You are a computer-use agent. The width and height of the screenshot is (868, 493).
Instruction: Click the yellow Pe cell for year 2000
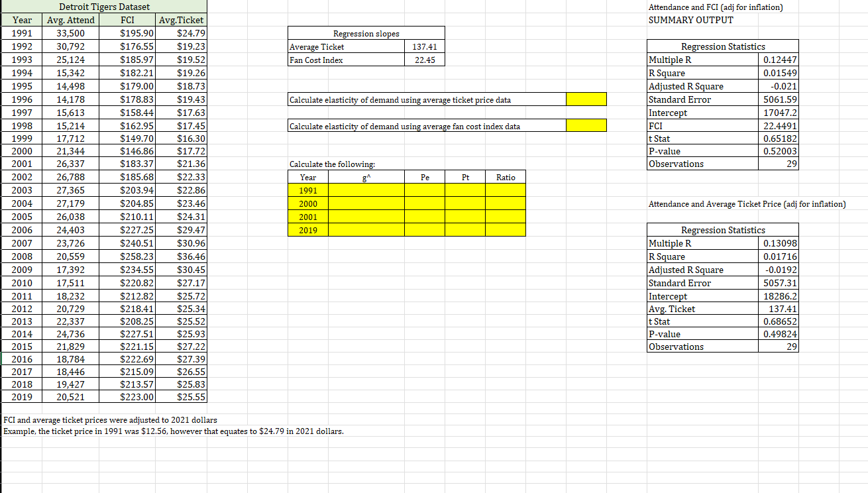pos(426,203)
